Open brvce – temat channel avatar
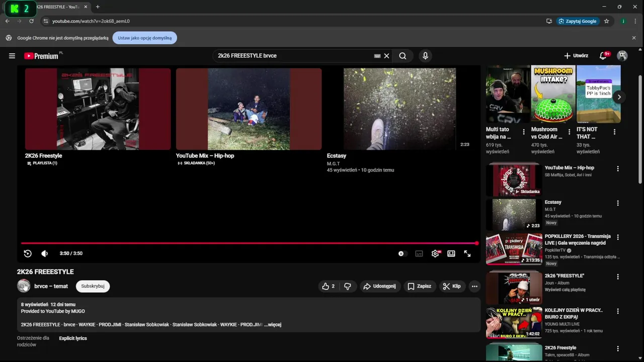This screenshot has height=362, width=644. pos(24,286)
